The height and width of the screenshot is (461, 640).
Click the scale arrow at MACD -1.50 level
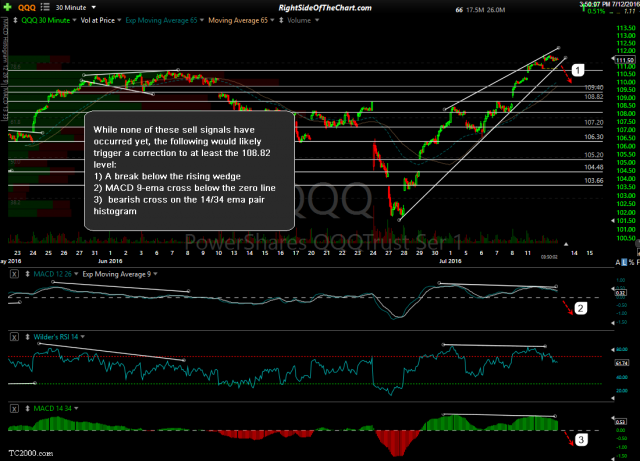point(613,323)
